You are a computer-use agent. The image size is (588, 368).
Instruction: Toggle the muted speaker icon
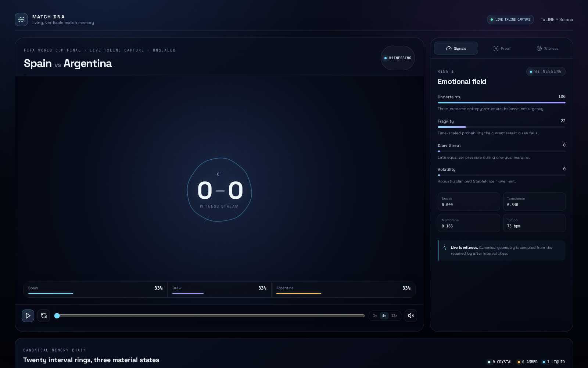[x=411, y=316]
